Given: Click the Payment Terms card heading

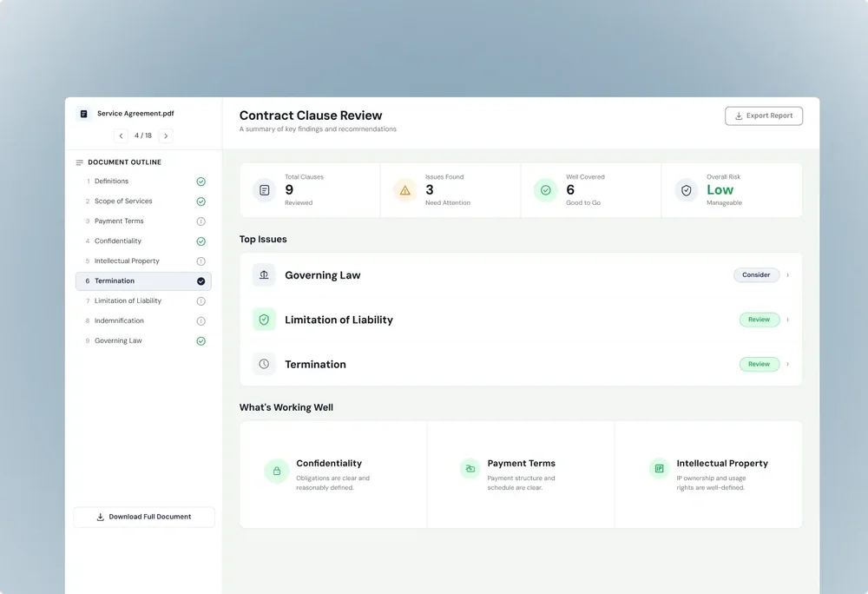Looking at the screenshot, I should [521, 464].
